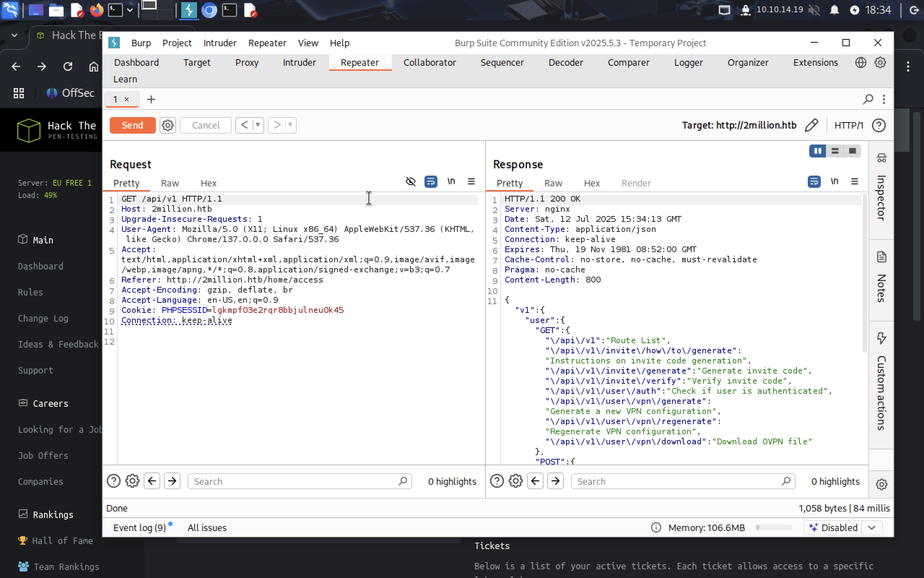Click Memory info icon in status bar
This screenshot has height=578, width=924.
656,527
